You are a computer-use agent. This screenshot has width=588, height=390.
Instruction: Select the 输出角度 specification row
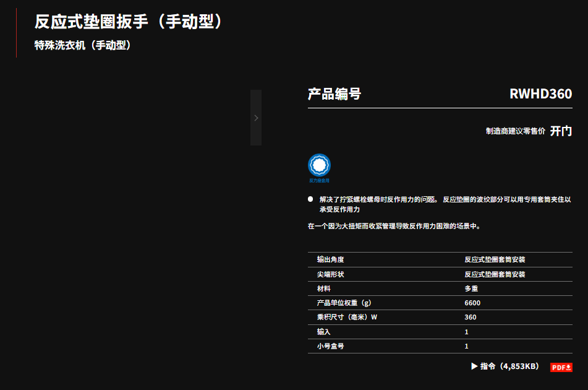(x=440, y=259)
